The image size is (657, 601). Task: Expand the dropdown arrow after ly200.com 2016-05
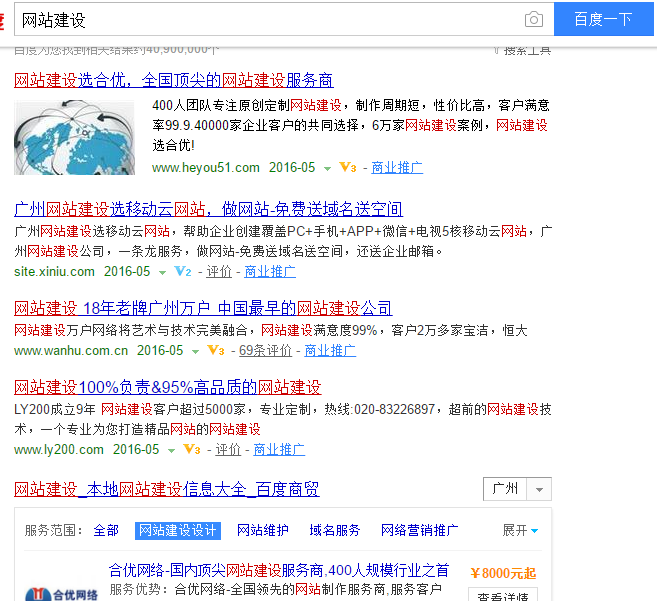click(x=171, y=451)
